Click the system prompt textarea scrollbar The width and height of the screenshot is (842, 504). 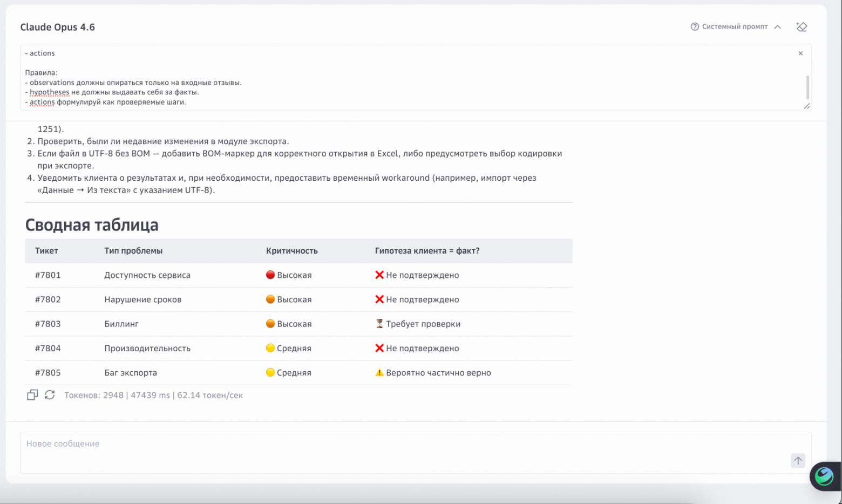[807, 87]
